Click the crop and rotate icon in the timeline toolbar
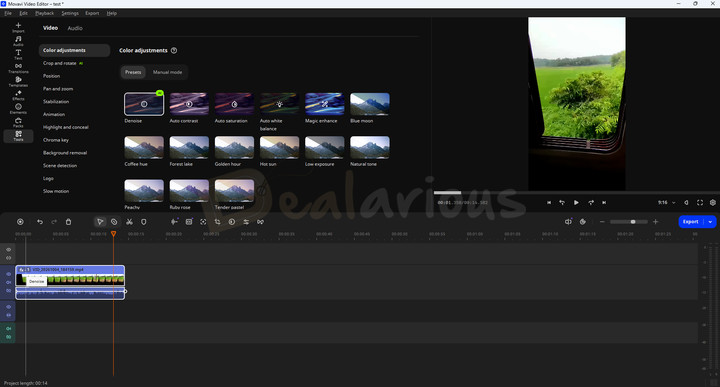 218,222
